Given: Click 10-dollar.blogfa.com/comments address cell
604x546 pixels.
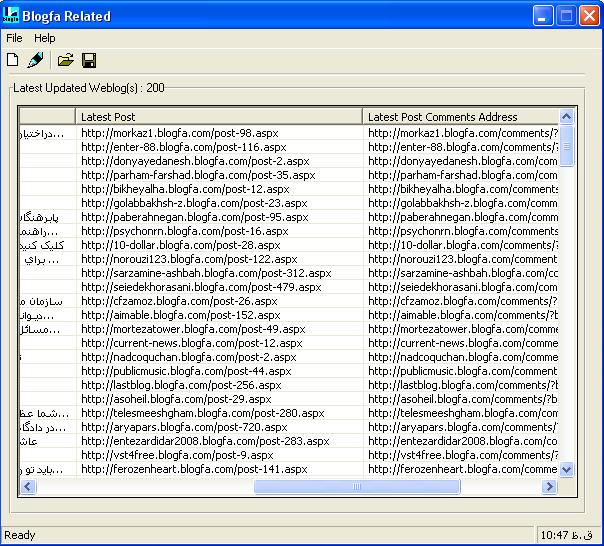Looking at the screenshot, I should coord(461,245).
